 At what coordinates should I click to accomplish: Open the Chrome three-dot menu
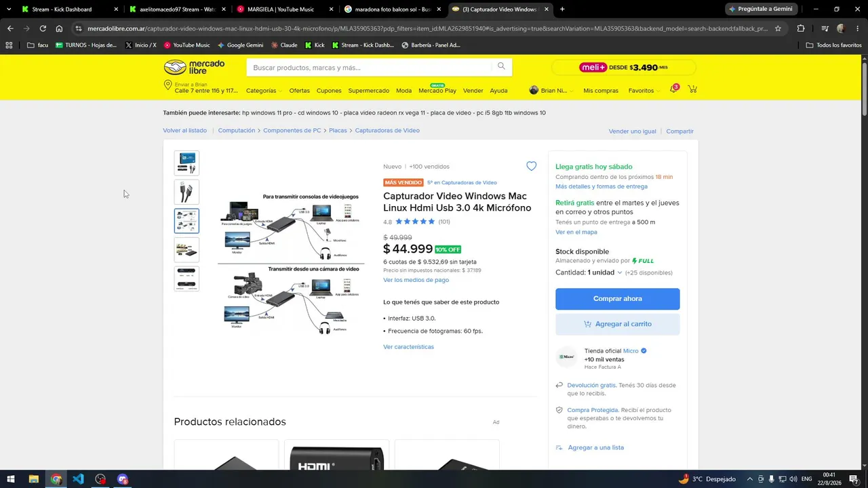coord(858,28)
